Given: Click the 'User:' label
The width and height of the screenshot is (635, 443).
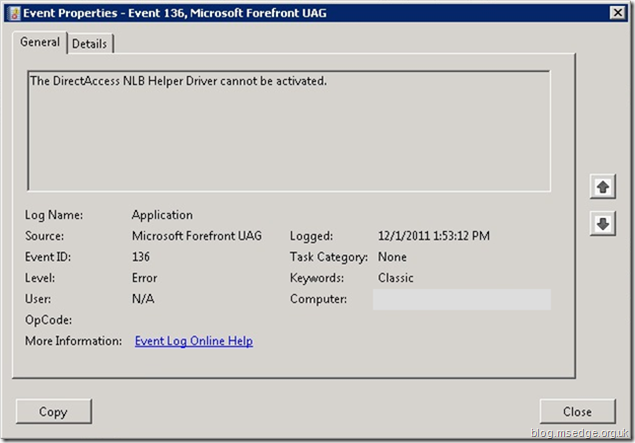Looking at the screenshot, I should 38,299.
